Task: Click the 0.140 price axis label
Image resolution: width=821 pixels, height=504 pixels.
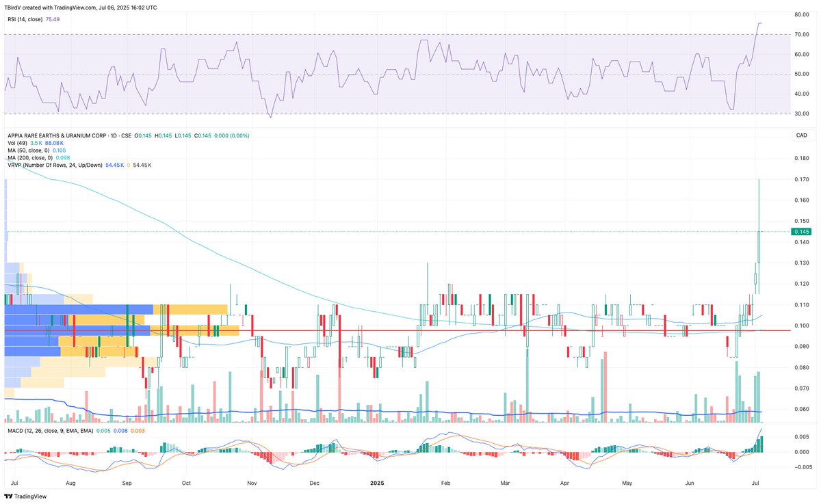Action: click(x=803, y=242)
